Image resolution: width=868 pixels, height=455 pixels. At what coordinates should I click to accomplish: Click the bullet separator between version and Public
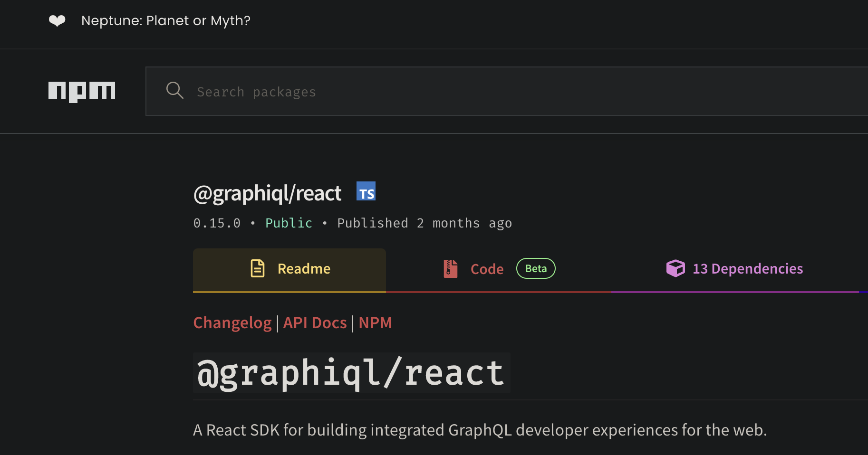[253, 223]
